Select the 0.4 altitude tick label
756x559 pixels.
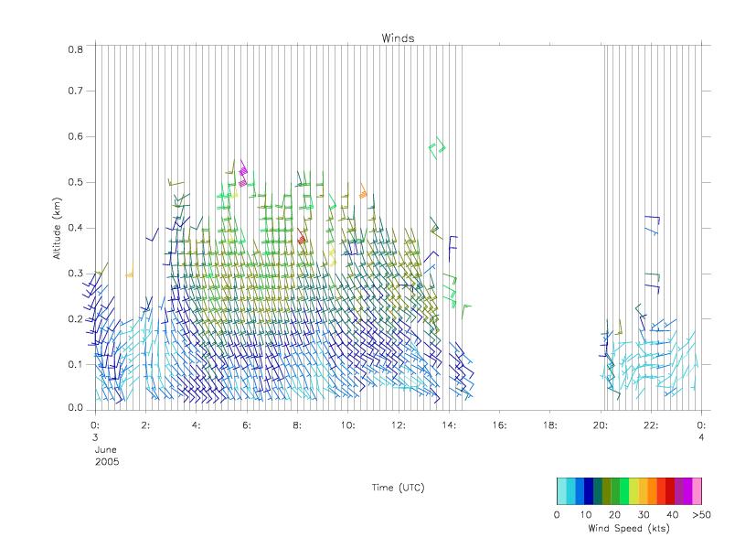(75, 228)
